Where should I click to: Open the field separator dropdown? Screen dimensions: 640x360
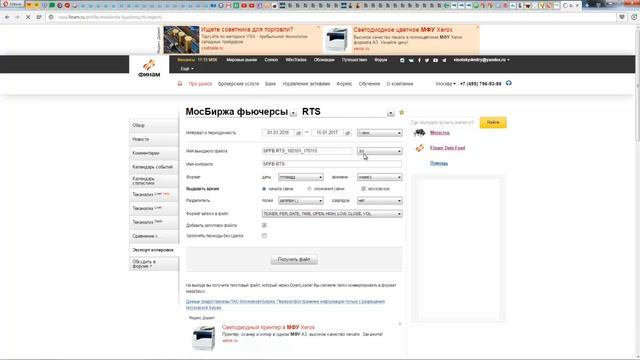pos(301,201)
